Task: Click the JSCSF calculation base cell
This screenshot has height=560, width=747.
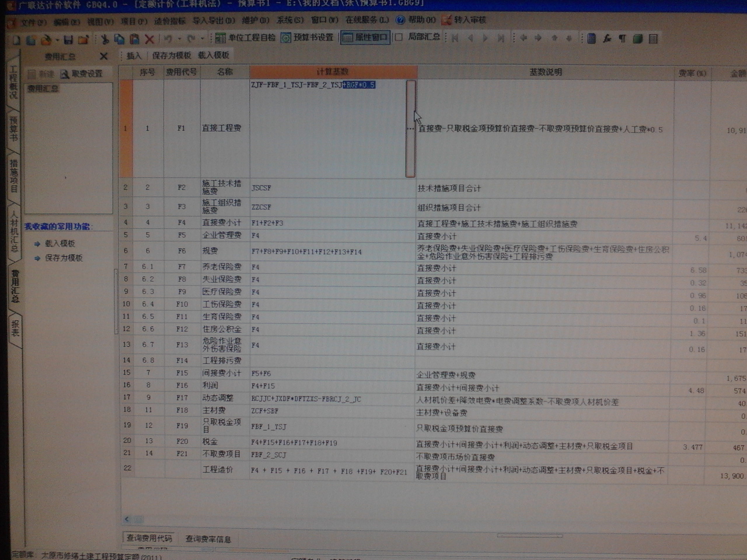Action: tap(333, 188)
